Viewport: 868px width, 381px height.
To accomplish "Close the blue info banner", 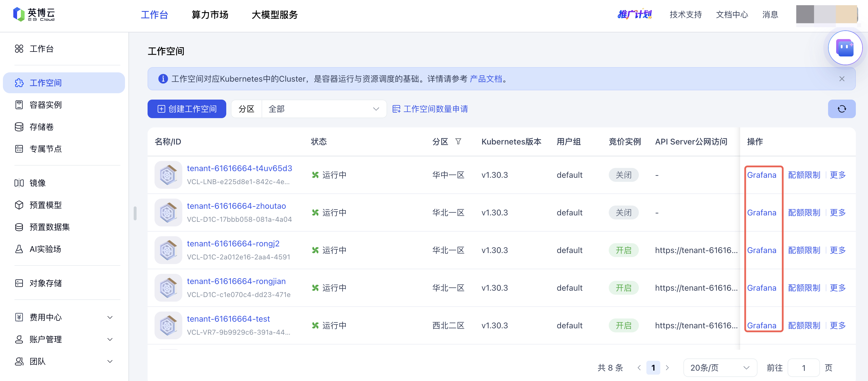I will point(841,79).
